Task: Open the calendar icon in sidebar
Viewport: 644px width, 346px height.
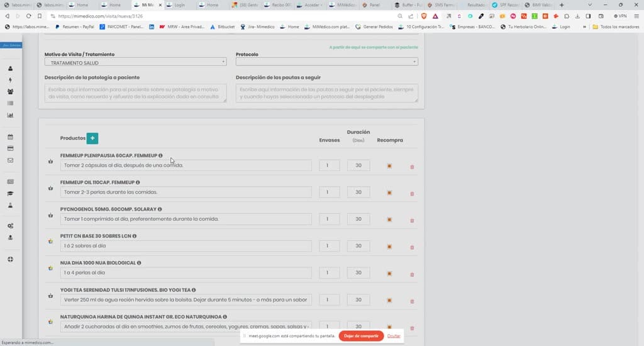Action: [10, 137]
